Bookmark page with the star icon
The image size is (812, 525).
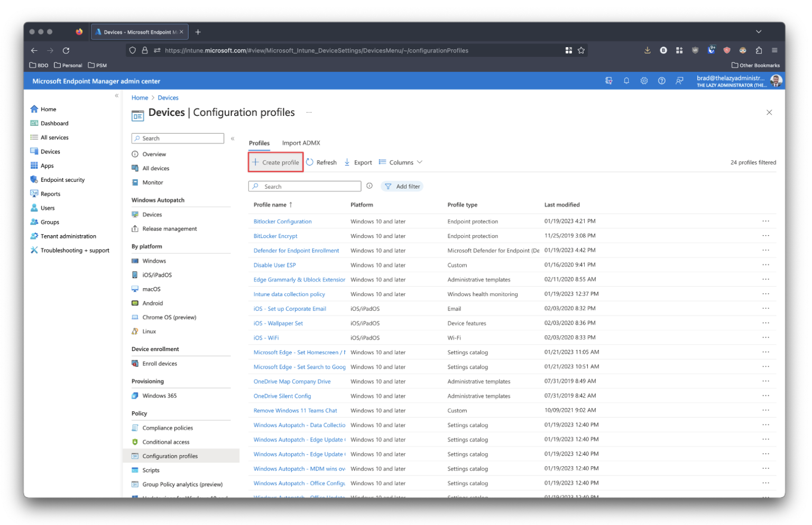click(x=581, y=51)
